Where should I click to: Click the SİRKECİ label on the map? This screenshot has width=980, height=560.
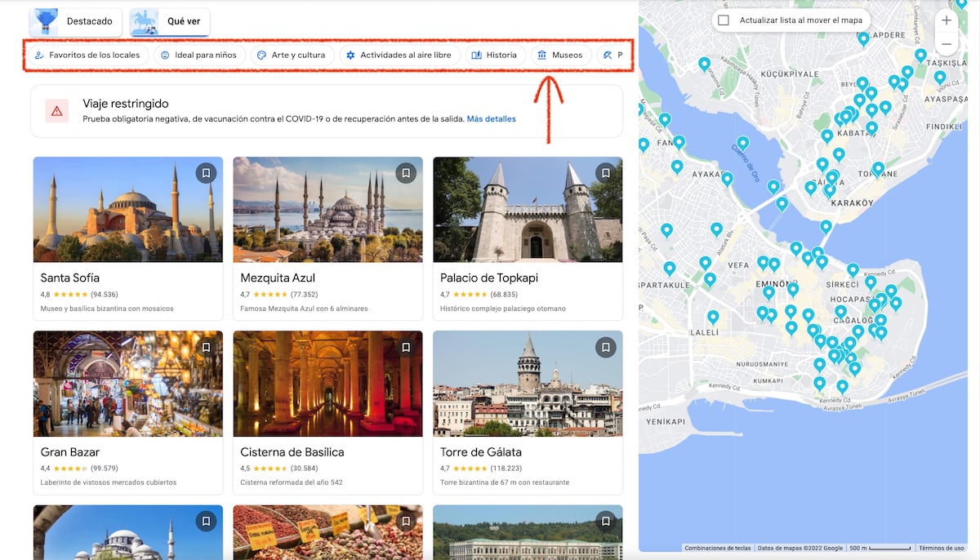pyautogui.click(x=842, y=285)
